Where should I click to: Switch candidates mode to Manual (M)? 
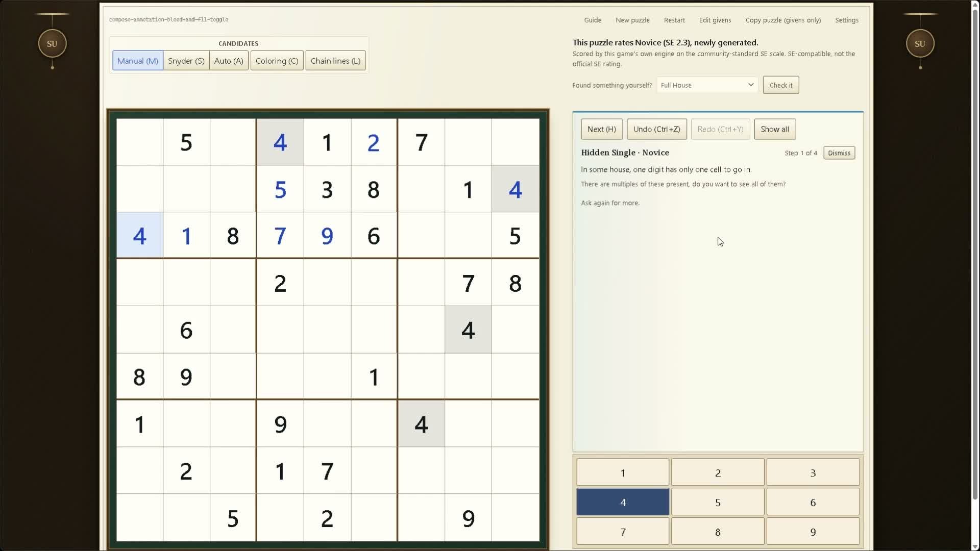coord(138,61)
